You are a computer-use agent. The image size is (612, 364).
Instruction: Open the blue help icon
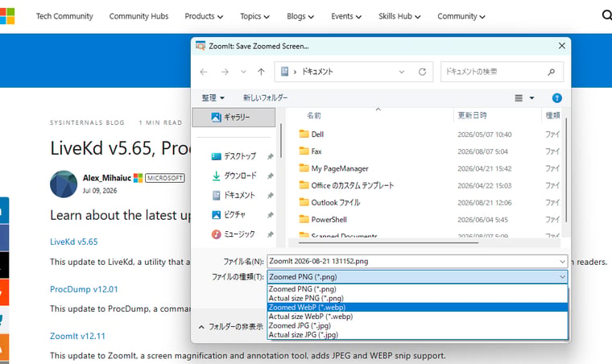(557, 98)
